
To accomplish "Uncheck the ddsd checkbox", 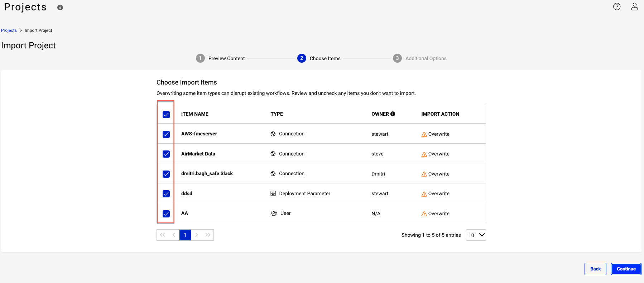I will tap(166, 194).
